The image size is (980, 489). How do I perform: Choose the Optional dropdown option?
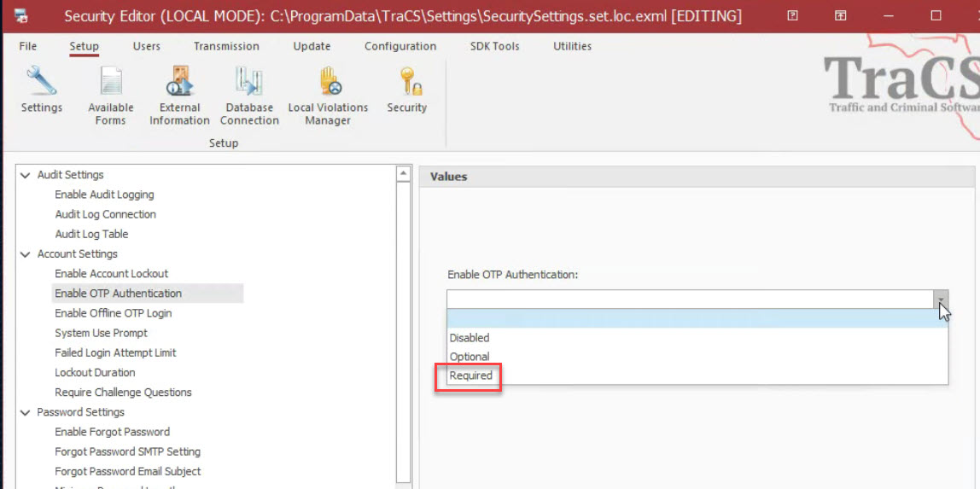click(470, 357)
